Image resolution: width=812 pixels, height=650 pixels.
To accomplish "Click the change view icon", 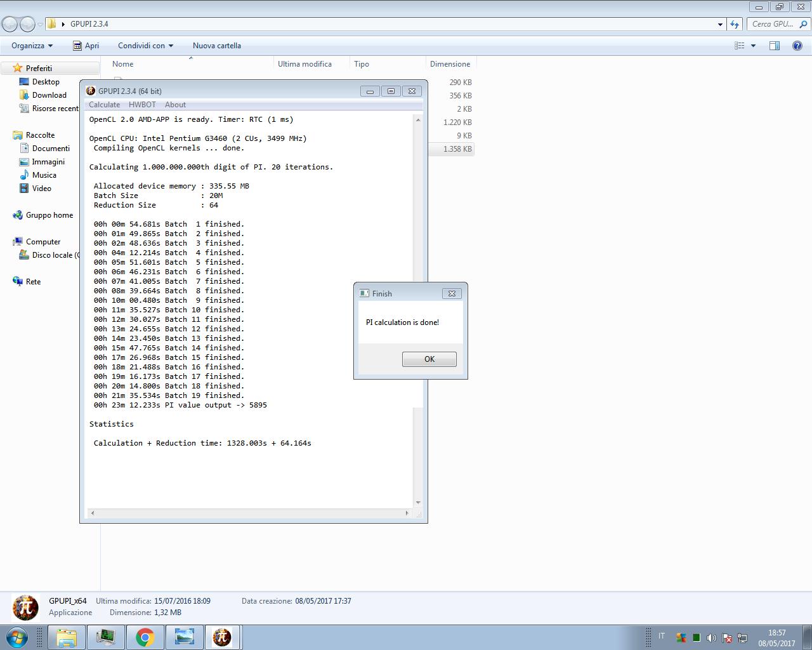I will pyautogui.click(x=739, y=46).
